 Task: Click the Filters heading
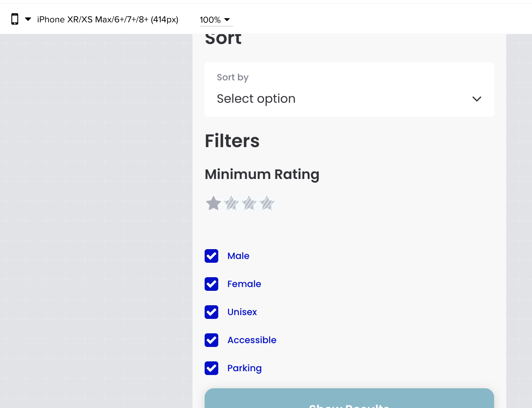232,141
